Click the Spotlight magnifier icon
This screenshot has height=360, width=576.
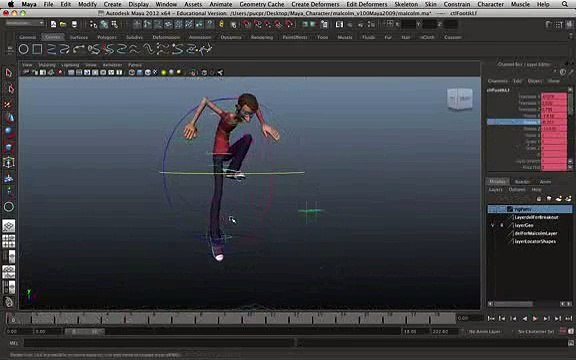(x=565, y=4)
